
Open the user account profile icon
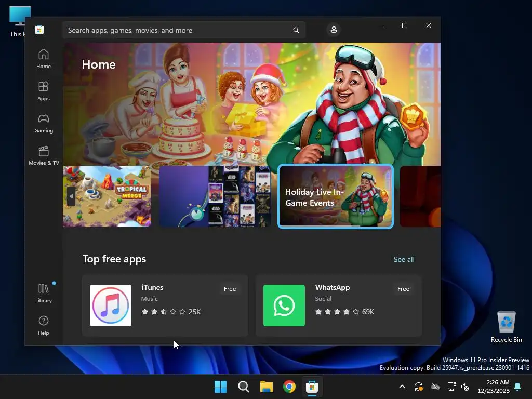pos(334,30)
